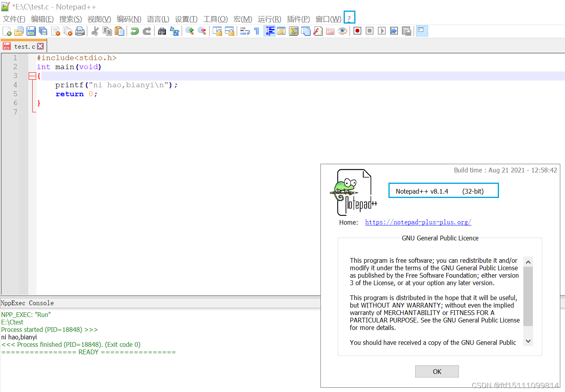Click the license text scroll-up arrow
The image size is (565, 392).
pyautogui.click(x=528, y=262)
